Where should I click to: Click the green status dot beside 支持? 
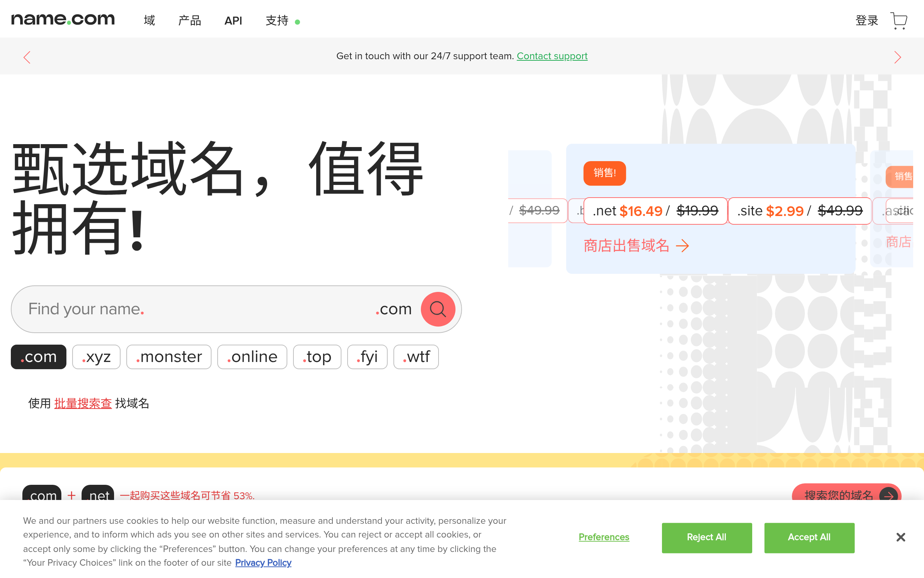[297, 22]
